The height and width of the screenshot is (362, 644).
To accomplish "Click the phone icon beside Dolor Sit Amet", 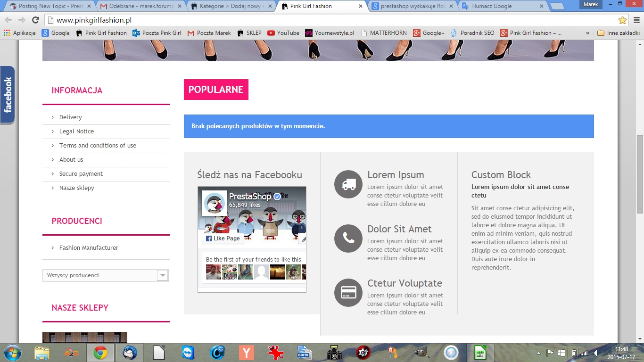I will tap(348, 239).
